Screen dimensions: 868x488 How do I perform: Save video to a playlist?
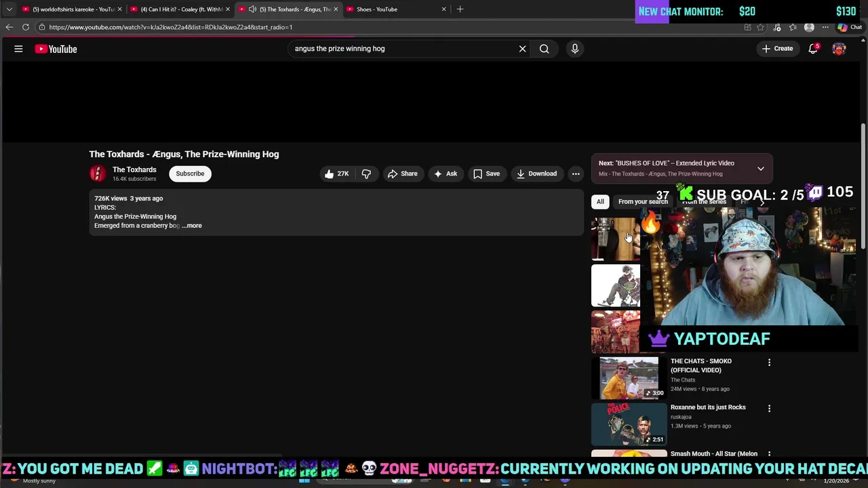click(x=487, y=174)
